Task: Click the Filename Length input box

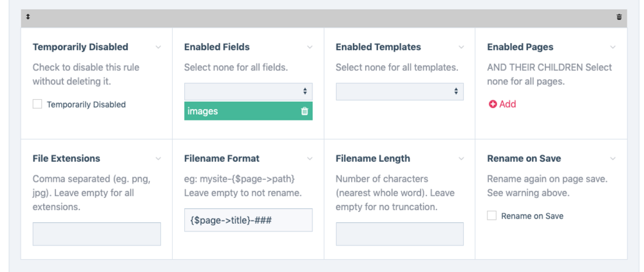Action: coord(399,234)
